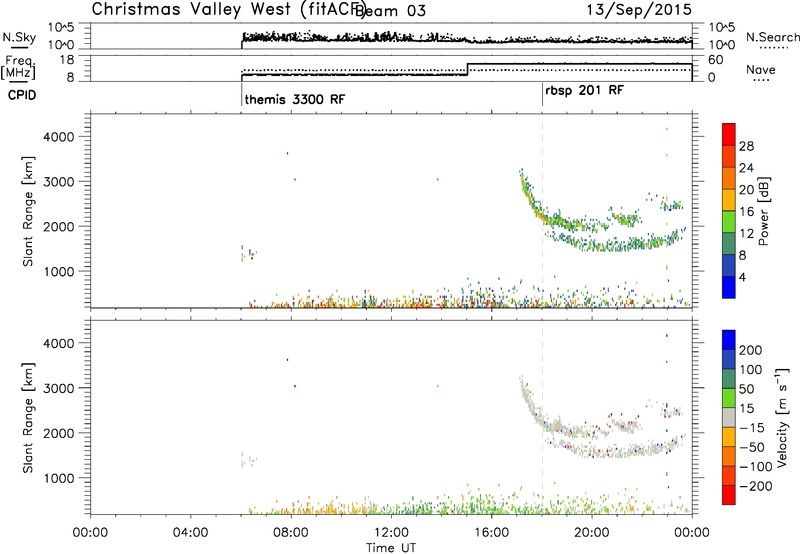The height and width of the screenshot is (554, 800).
Task: Click the top blue Velocity colorbar segment
Action: [729, 340]
